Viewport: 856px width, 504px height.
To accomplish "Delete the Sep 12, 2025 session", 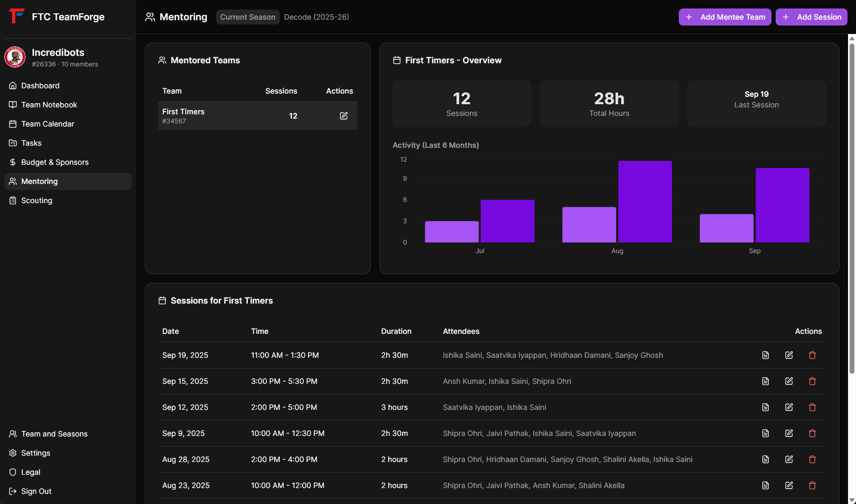I will pyautogui.click(x=812, y=407).
